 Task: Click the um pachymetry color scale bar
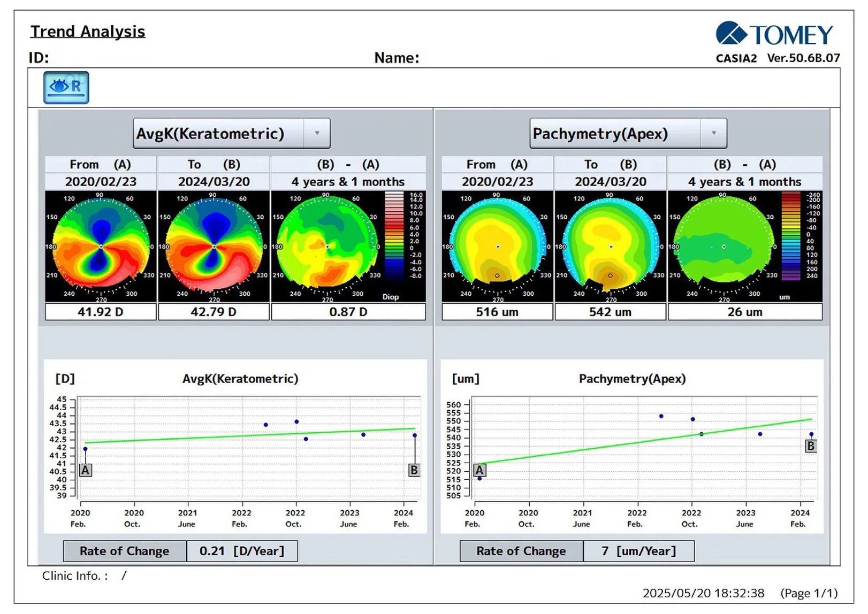[791, 236]
